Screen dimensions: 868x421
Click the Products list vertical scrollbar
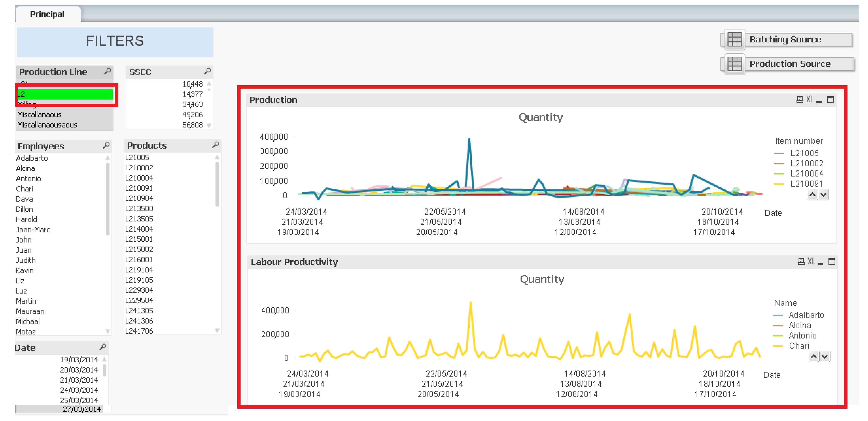pyautogui.click(x=217, y=184)
